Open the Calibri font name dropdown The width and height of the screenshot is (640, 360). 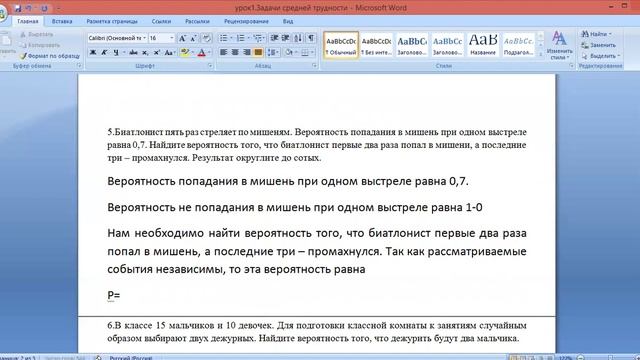tap(144, 38)
